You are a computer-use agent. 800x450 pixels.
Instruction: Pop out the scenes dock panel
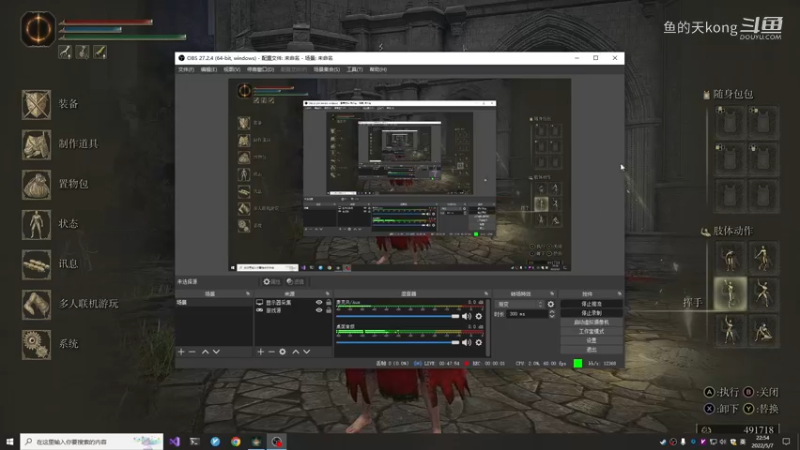click(248, 294)
